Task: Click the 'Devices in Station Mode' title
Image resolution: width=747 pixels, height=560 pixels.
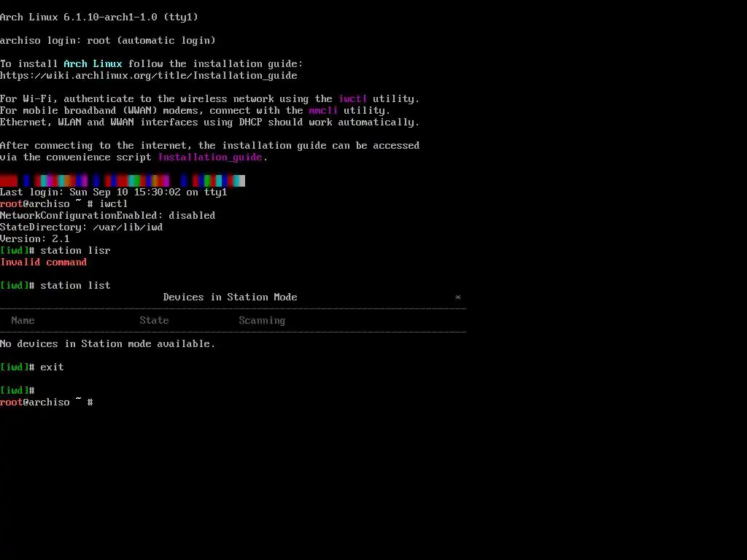Action: [230, 297]
